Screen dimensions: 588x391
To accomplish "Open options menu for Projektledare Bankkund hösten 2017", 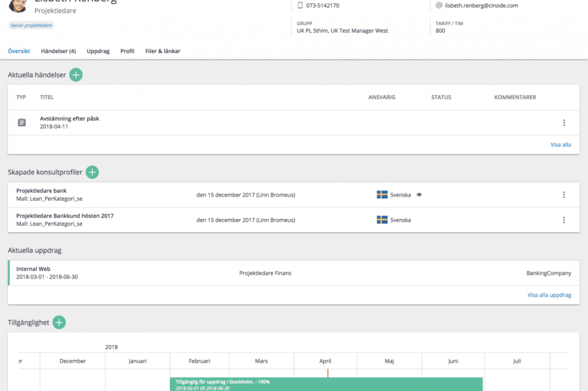I will click(x=564, y=220).
